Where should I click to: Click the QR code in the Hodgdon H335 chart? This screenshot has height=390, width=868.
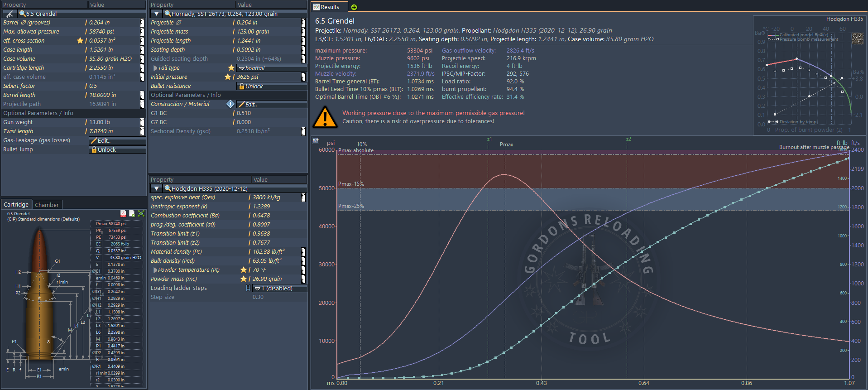(x=858, y=39)
